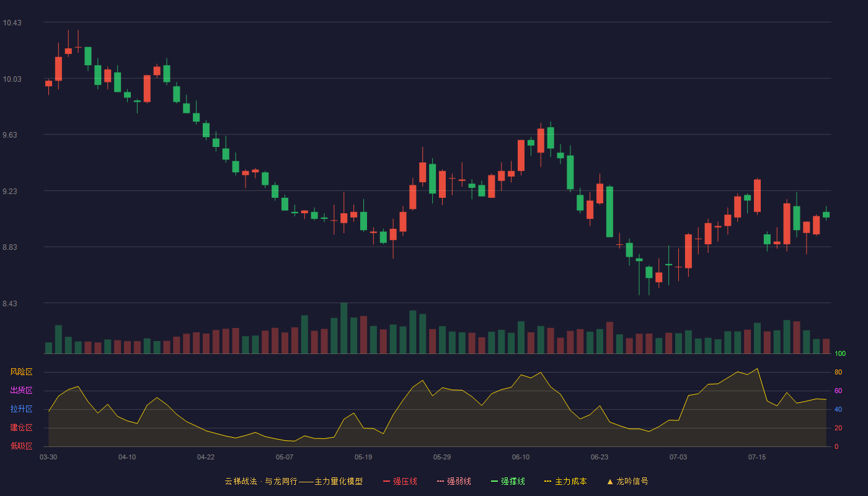
Task: Click the 03-30 date label
Action: point(48,457)
